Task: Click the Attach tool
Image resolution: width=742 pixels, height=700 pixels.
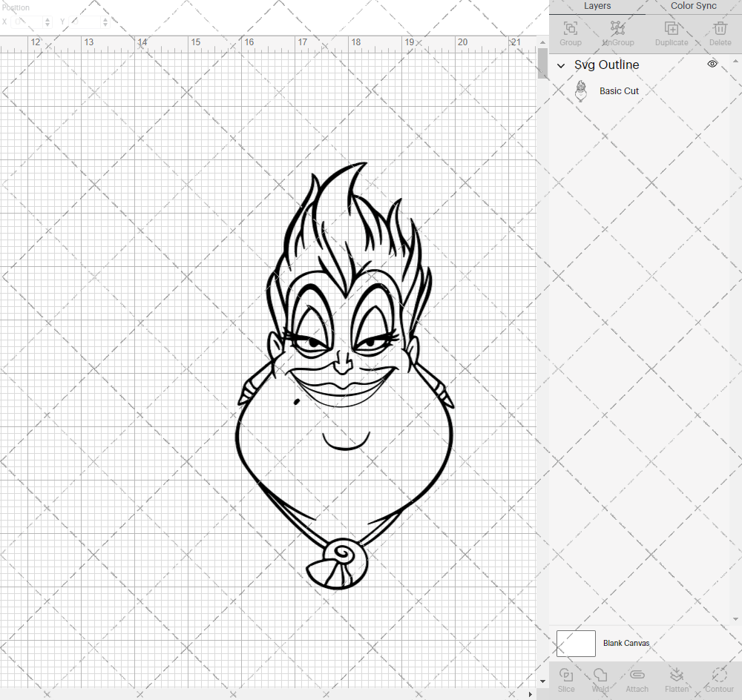Action: [x=637, y=678]
